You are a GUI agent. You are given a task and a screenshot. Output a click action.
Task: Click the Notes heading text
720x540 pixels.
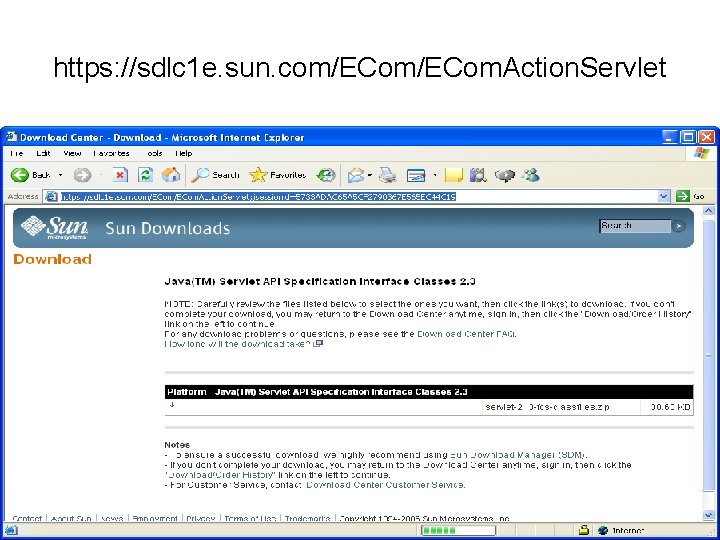177,444
